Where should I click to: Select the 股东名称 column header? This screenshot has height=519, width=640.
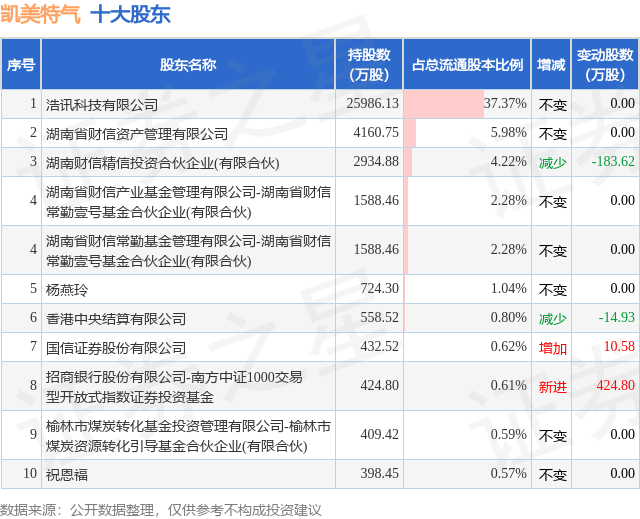[x=188, y=64]
